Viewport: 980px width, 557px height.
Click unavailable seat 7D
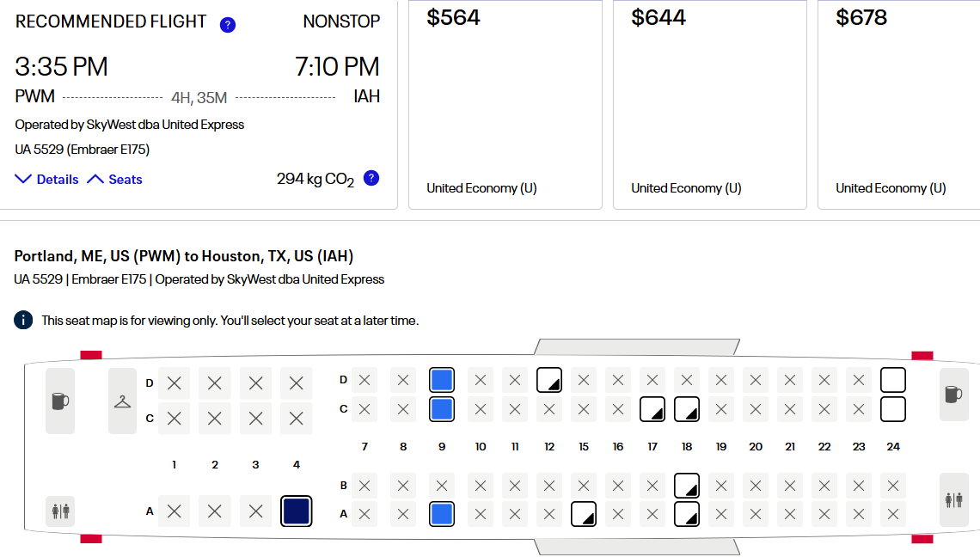[x=365, y=380]
